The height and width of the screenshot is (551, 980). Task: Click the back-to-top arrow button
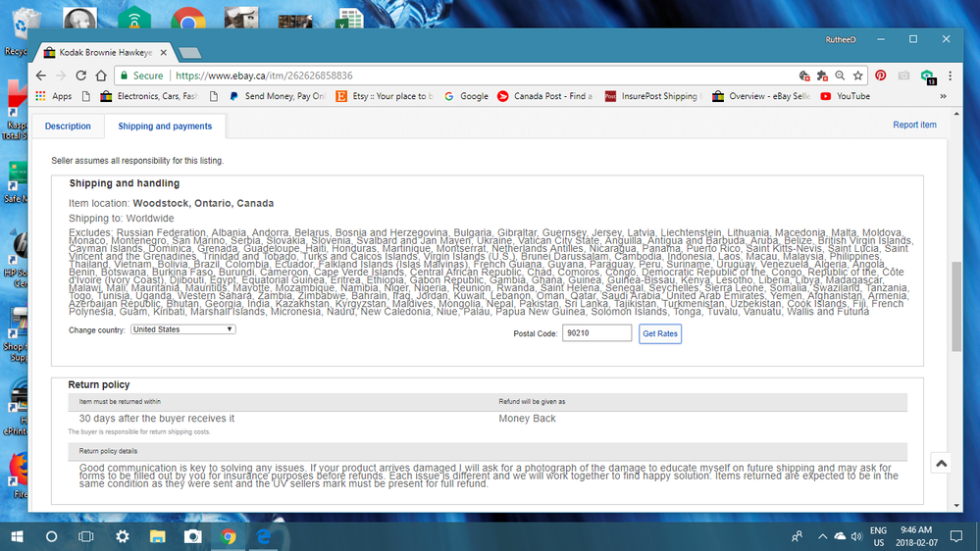coord(941,464)
